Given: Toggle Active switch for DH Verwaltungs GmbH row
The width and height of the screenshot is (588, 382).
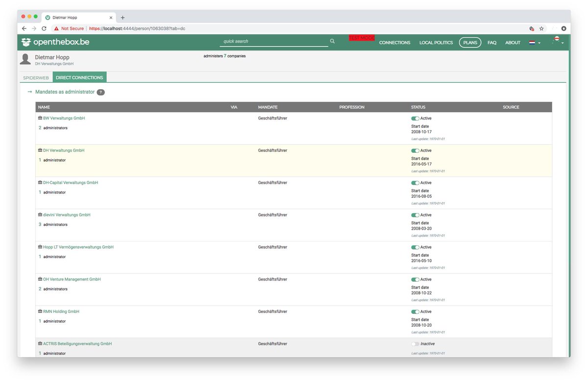Looking at the screenshot, I should tap(415, 151).
